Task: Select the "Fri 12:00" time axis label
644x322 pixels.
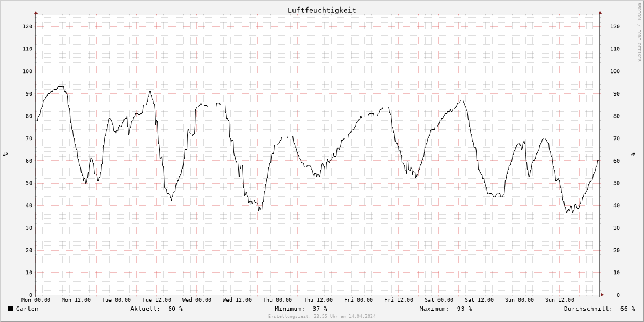Action: point(399,299)
